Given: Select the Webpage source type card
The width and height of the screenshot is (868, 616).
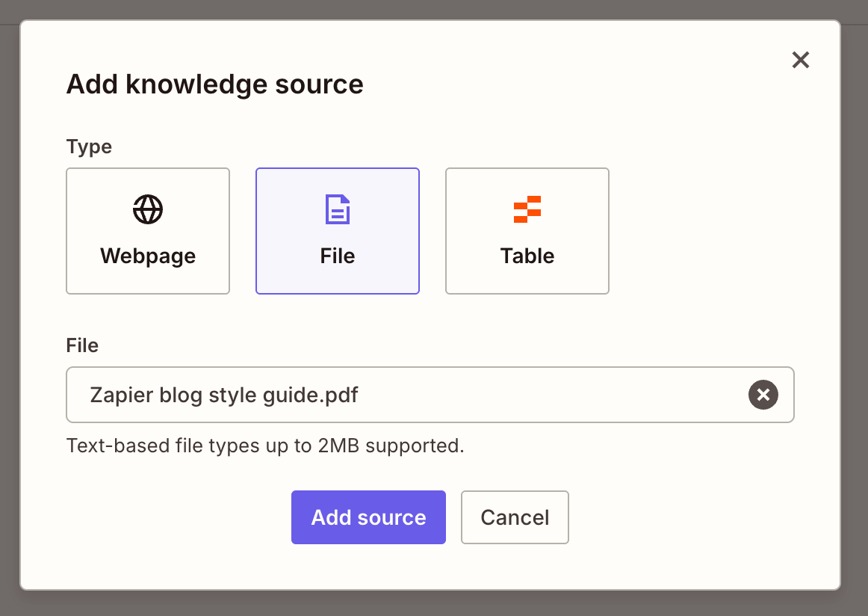Looking at the screenshot, I should [148, 231].
